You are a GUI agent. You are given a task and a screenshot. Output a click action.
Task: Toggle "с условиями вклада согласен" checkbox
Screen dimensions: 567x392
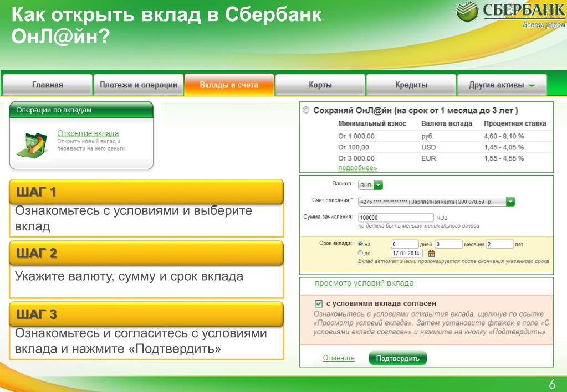(318, 303)
